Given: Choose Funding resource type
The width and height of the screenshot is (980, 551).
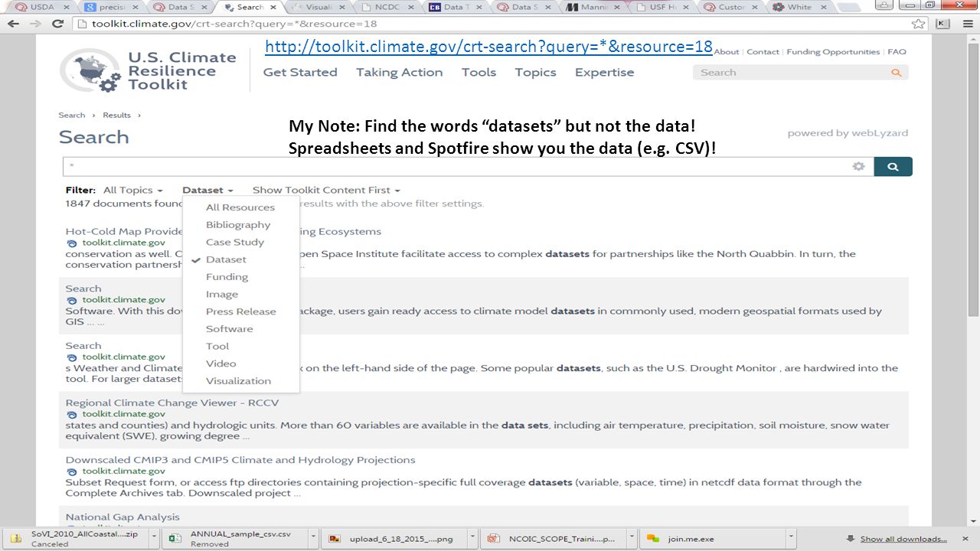Looking at the screenshot, I should tap(240, 277).
